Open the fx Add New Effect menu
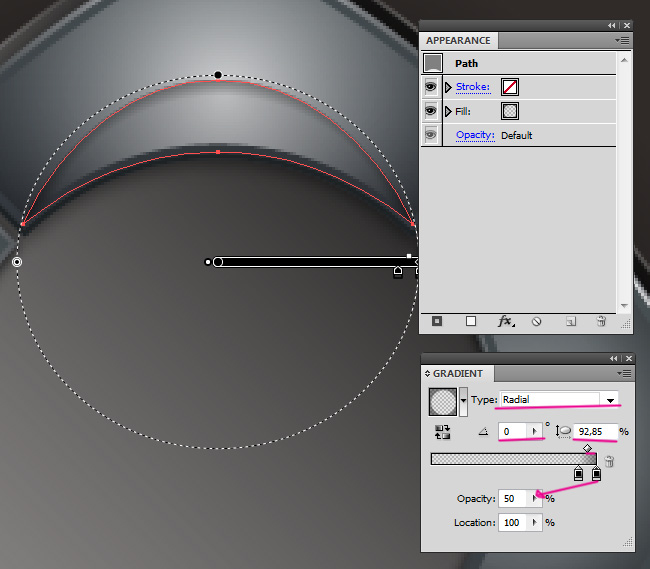 coord(506,321)
